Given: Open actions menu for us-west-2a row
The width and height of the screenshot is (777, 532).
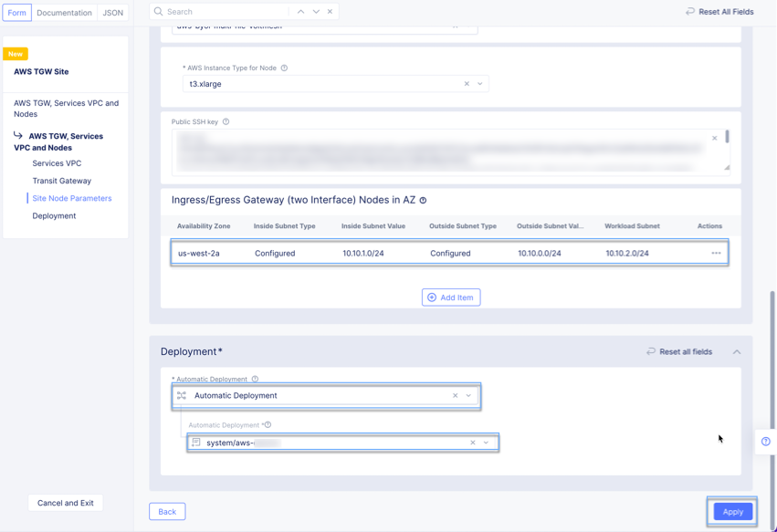Looking at the screenshot, I should (x=716, y=253).
